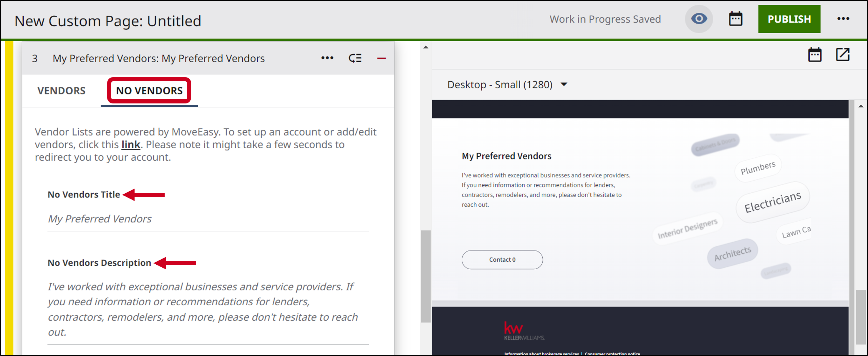Click the Interior Designers tag in preview

[688, 229]
